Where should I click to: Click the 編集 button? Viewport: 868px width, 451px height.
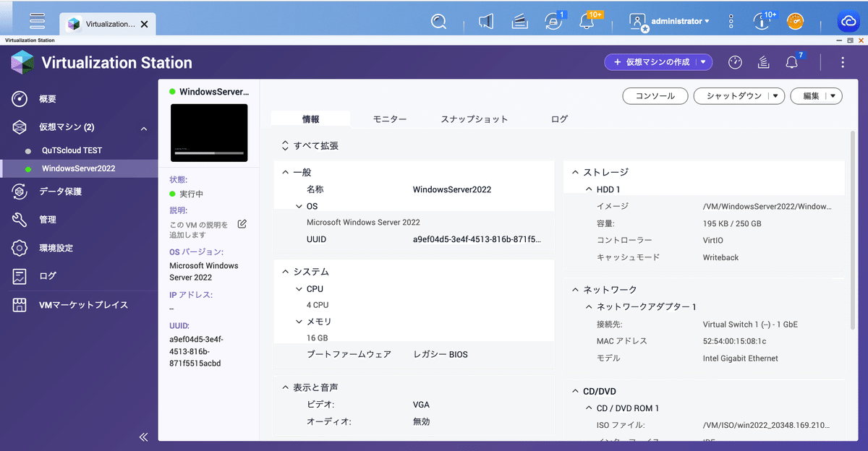coord(811,95)
